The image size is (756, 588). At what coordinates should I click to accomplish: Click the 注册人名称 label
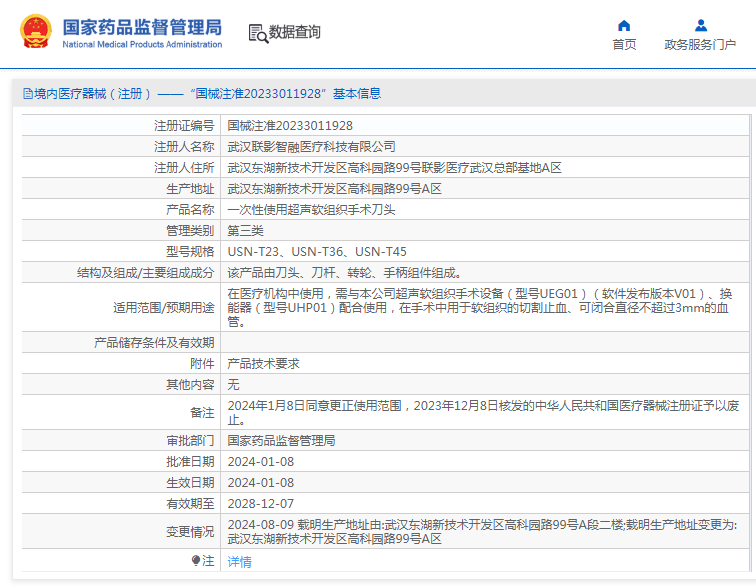184,147
